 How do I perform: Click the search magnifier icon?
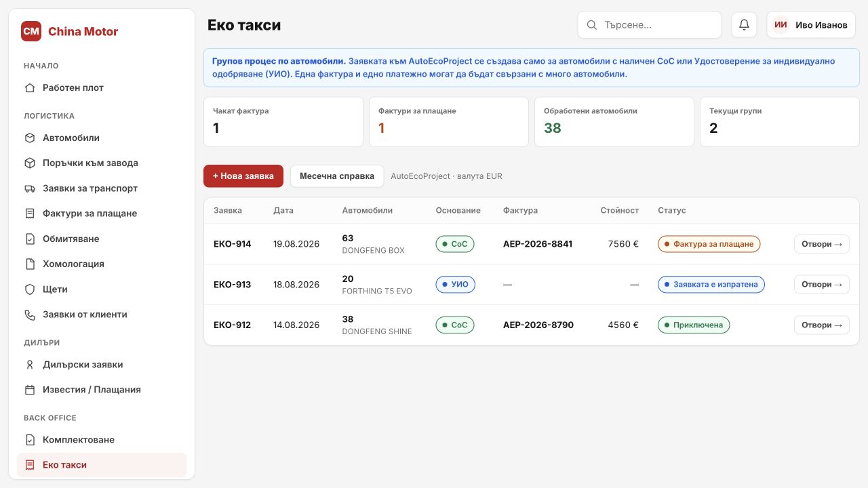pyautogui.click(x=592, y=25)
